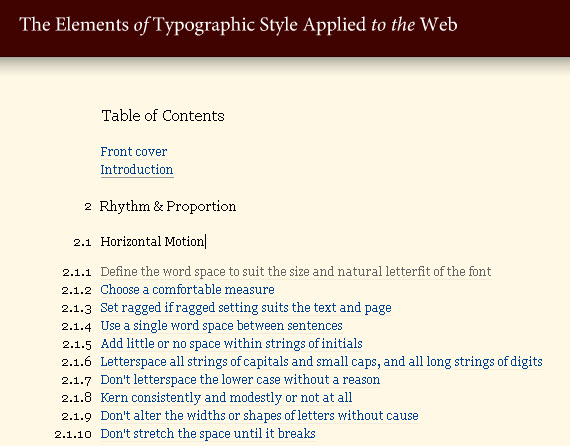Open Kern consistently and modestly link
Image resolution: width=570 pixels, height=446 pixels.
coord(226,398)
